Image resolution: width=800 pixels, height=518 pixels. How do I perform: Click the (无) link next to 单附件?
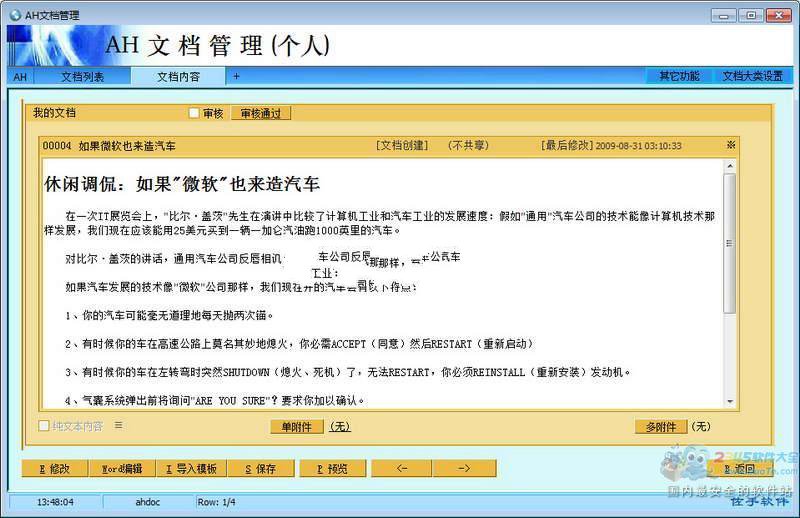click(x=340, y=426)
